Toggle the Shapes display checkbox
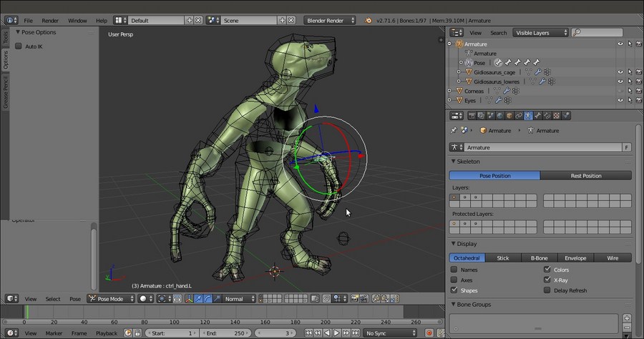644x339 pixels. [x=454, y=290]
